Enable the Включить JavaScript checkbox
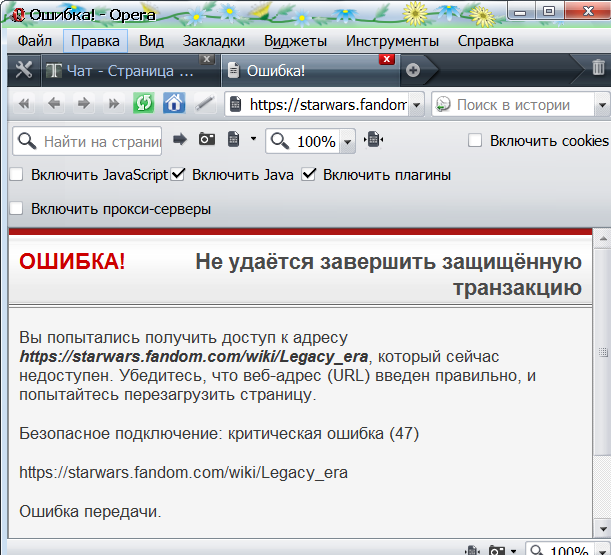The image size is (611, 555). tap(16, 175)
